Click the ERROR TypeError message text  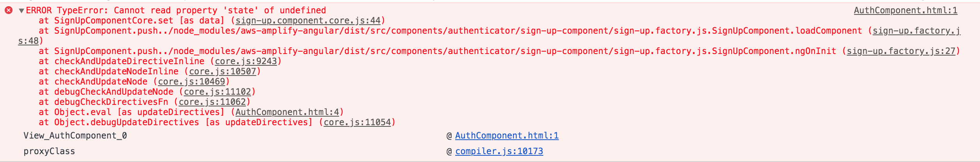pyautogui.click(x=176, y=11)
